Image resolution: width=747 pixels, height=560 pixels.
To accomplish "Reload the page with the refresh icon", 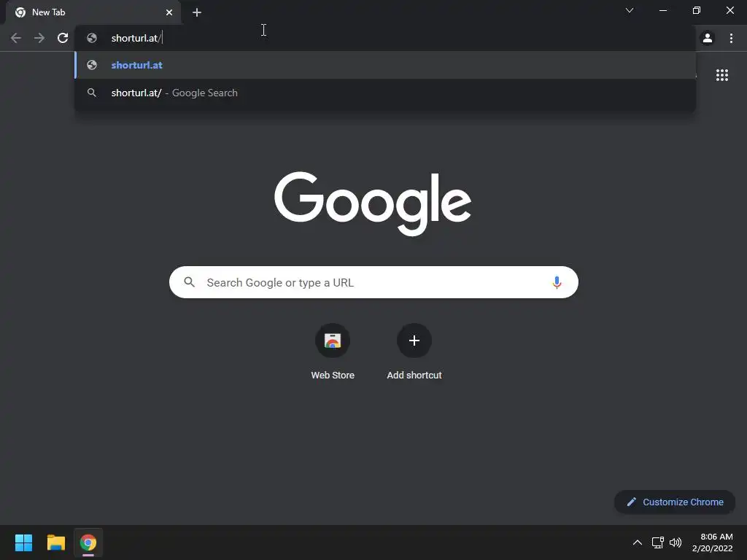I will pyautogui.click(x=63, y=38).
